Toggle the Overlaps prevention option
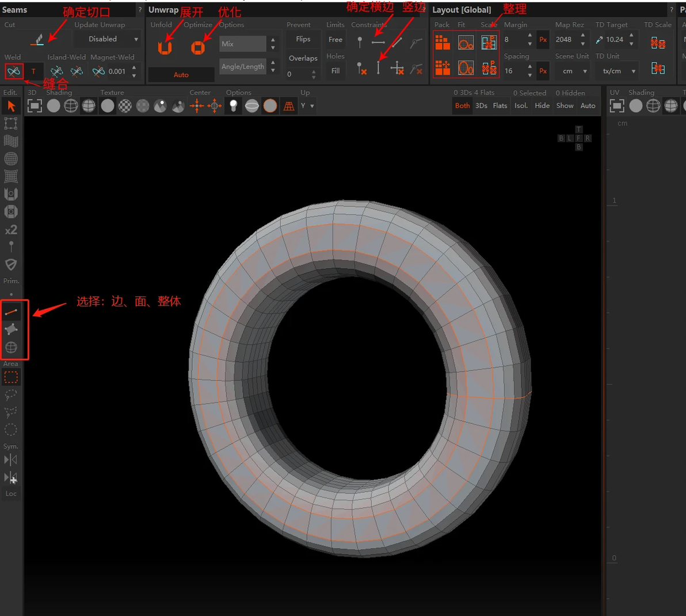The width and height of the screenshot is (686, 616). [x=303, y=58]
